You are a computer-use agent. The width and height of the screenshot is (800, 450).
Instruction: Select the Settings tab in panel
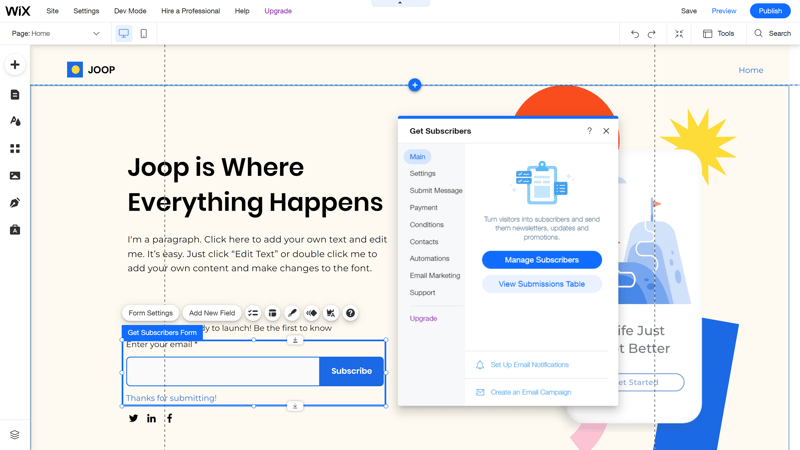(422, 173)
